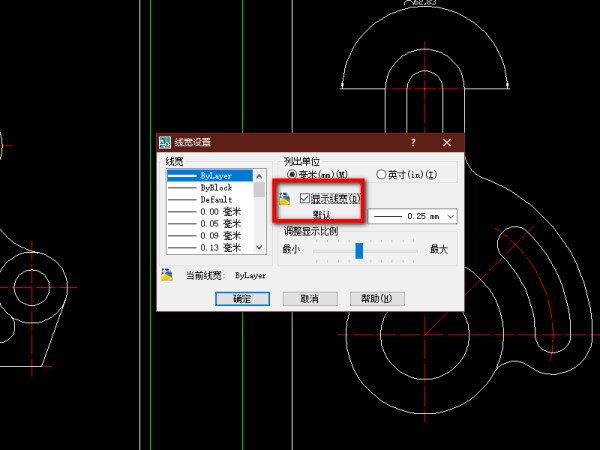Select ByBlock in the lineweight list
Image resolution: width=600 pixels, height=450 pixels.
(210, 188)
